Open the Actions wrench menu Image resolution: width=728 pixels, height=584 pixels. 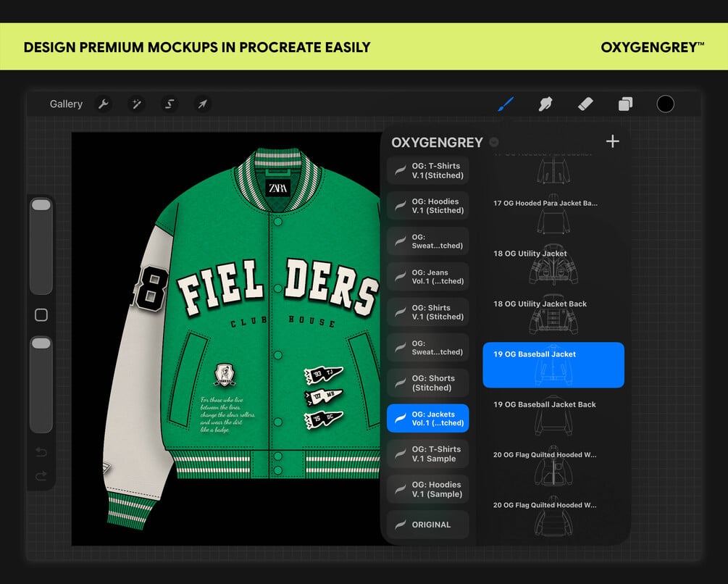pyautogui.click(x=103, y=104)
